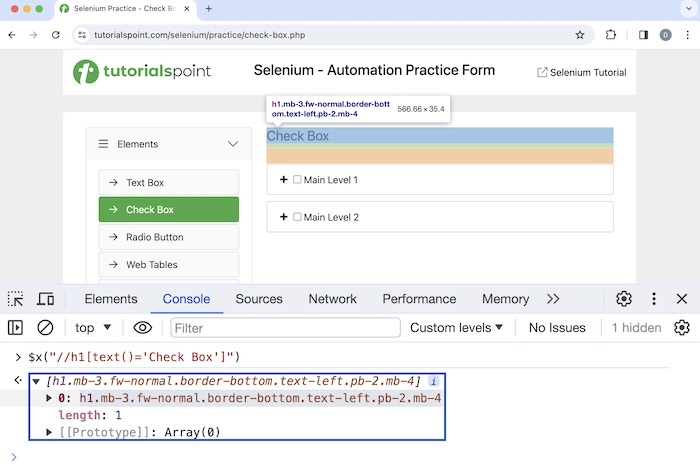The height and width of the screenshot is (468, 700).
Task: Check the Main Level 1 checkbox
Action: 297,180
